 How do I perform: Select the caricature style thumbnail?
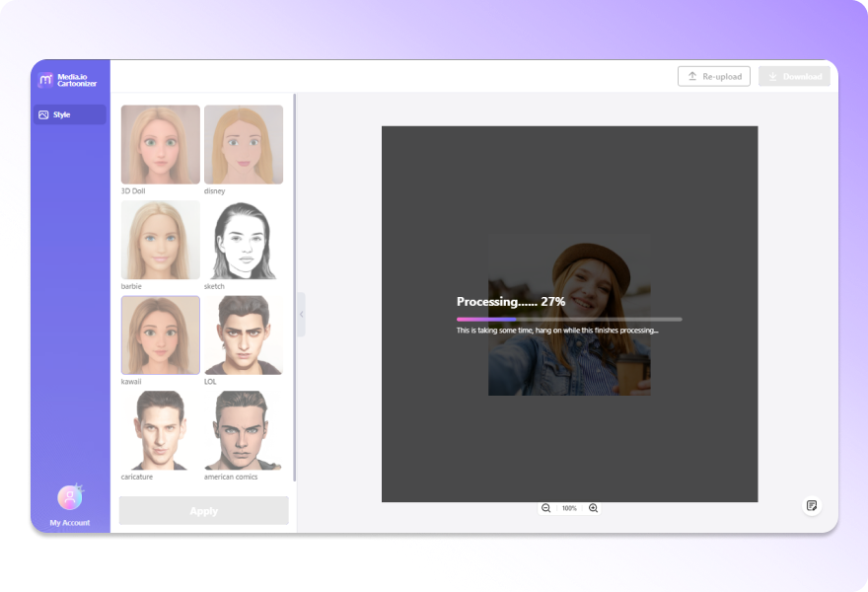coord(160,430)
